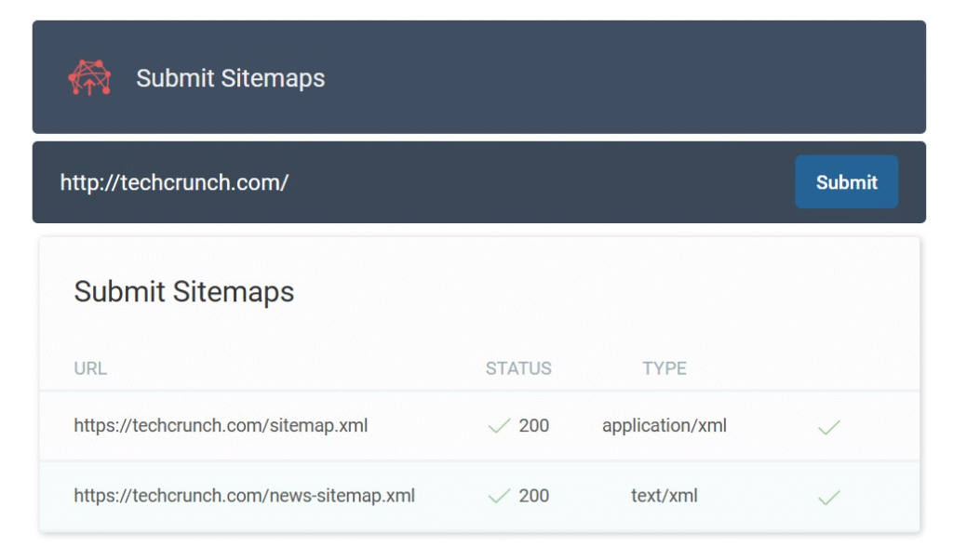This screenshot has width=953, height=560.
Task: Open the https://techcrunch.com/sitemap.xml link
Action: [221, 425]
